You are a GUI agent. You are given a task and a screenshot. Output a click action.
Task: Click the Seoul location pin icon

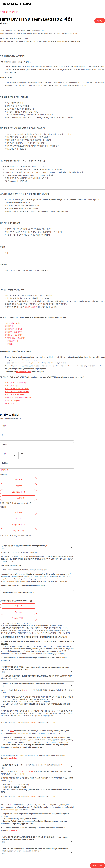coord(1,24)
